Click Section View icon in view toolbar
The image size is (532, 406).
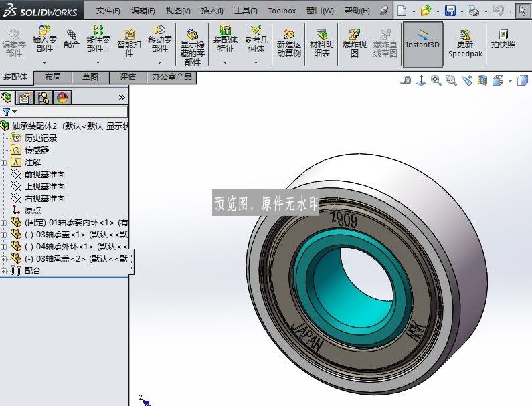point(482,80)
